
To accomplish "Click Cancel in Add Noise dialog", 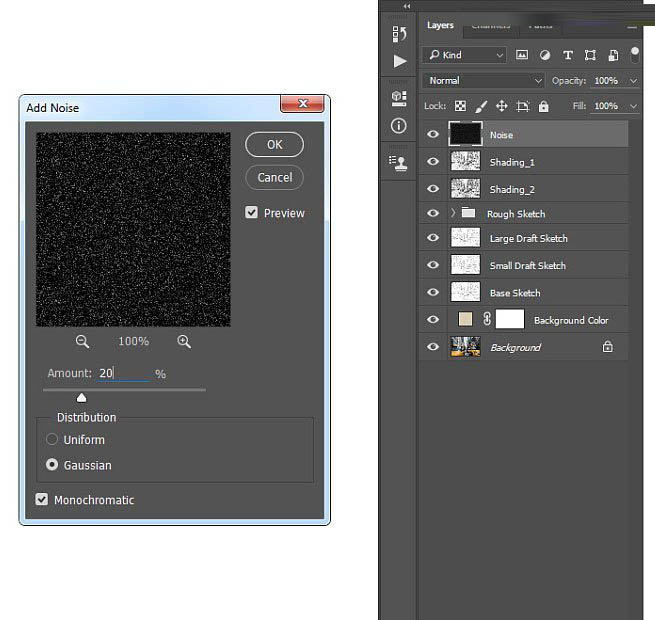I will coord(274,177).
